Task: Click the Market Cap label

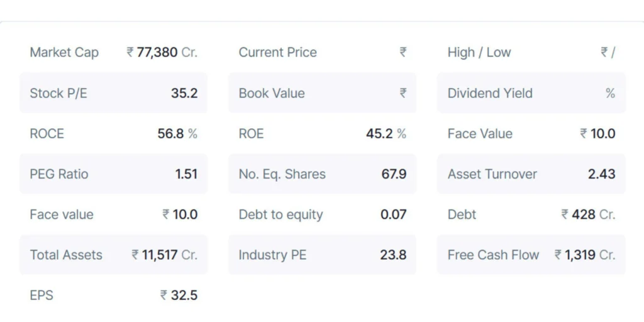Action: coord(64,53)
